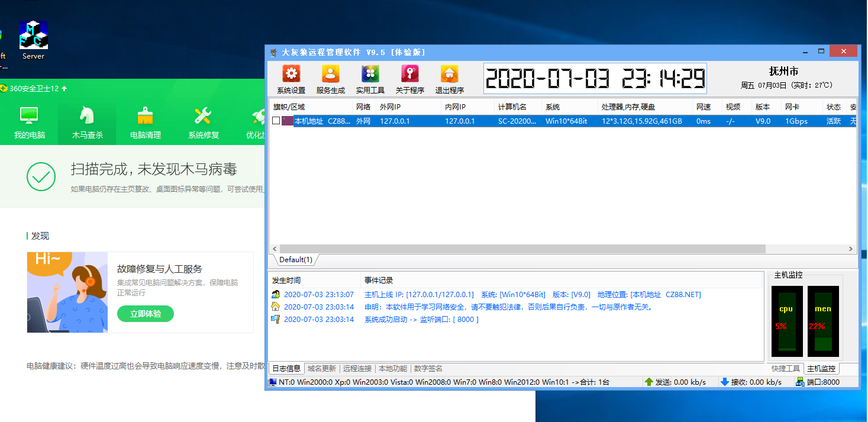
Task: Open 实用工具 from the toolbar
Action: click(370, 79)
